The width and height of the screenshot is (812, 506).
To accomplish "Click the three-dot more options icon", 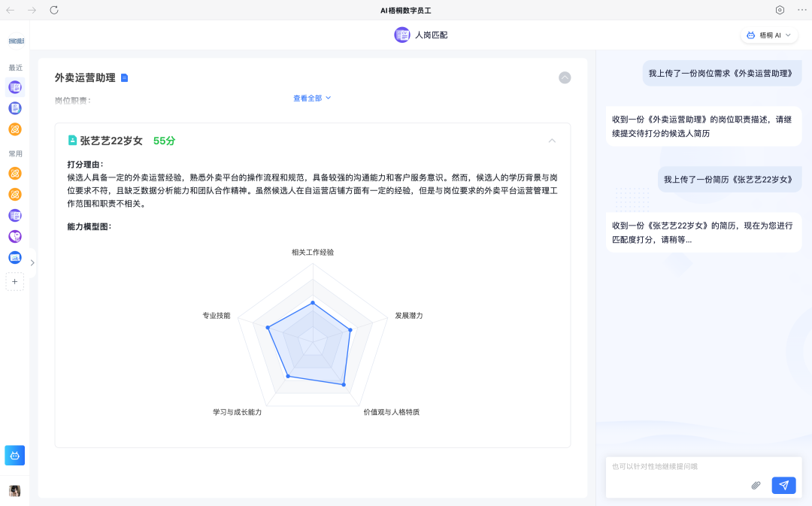I will click(x=801, y=10).
